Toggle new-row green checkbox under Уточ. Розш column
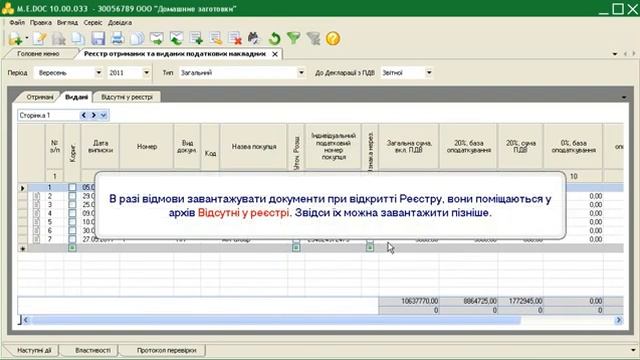 click(296, 248)
